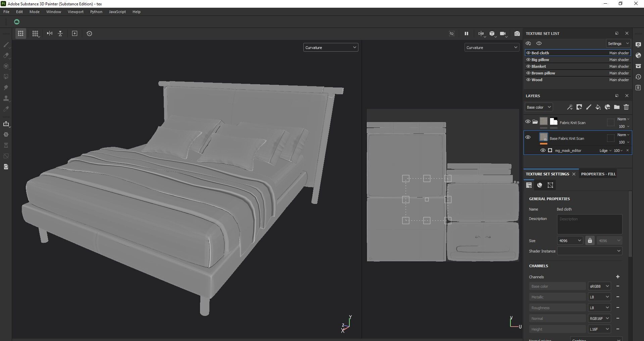Toggle visibility of mg_mask_editor effect
Viewport: 644px width, 341px height.
(543, 151)
